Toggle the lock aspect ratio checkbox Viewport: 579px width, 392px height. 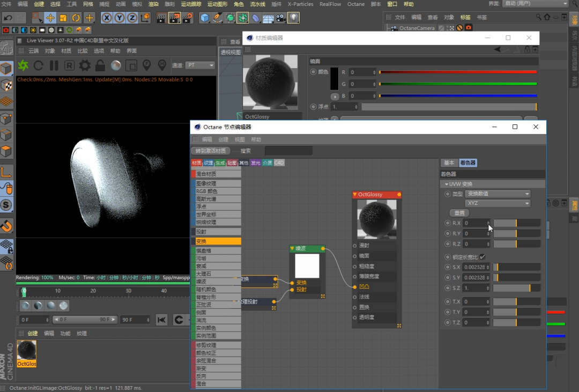pos(482,257)
